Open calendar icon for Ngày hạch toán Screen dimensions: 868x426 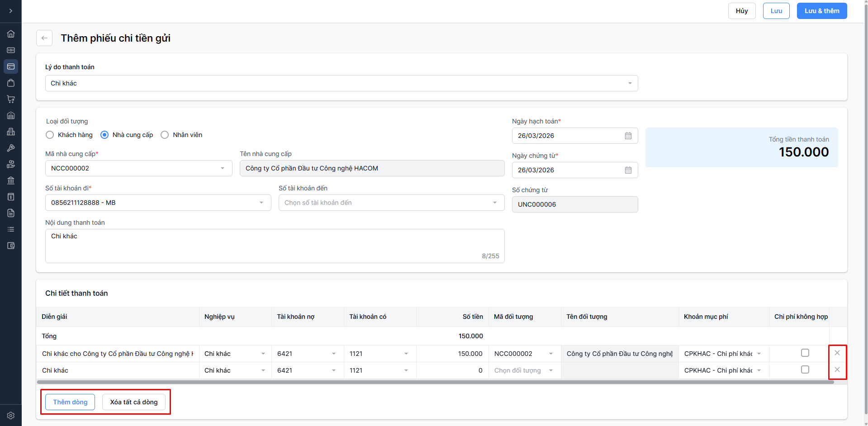(x=628, y=136)
